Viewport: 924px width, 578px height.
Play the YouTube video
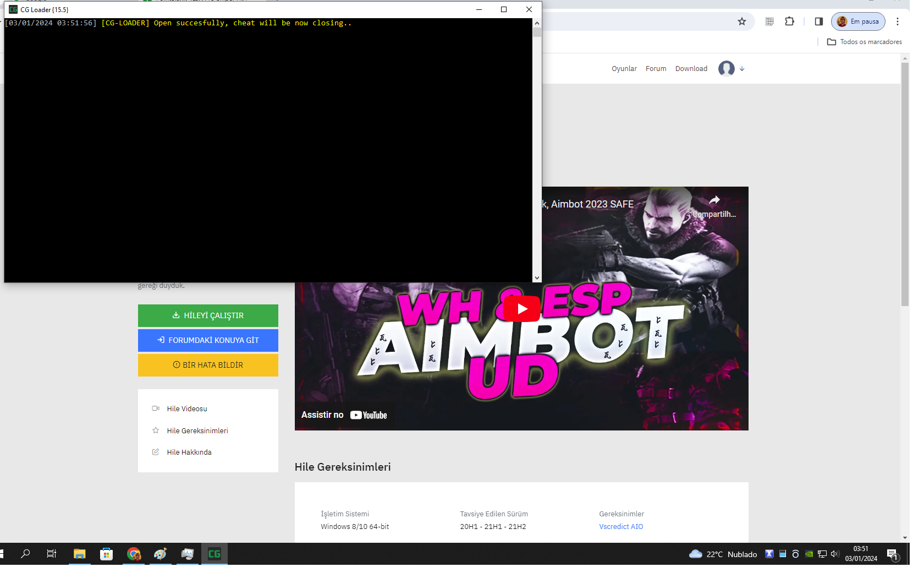(x=521, y=309)
